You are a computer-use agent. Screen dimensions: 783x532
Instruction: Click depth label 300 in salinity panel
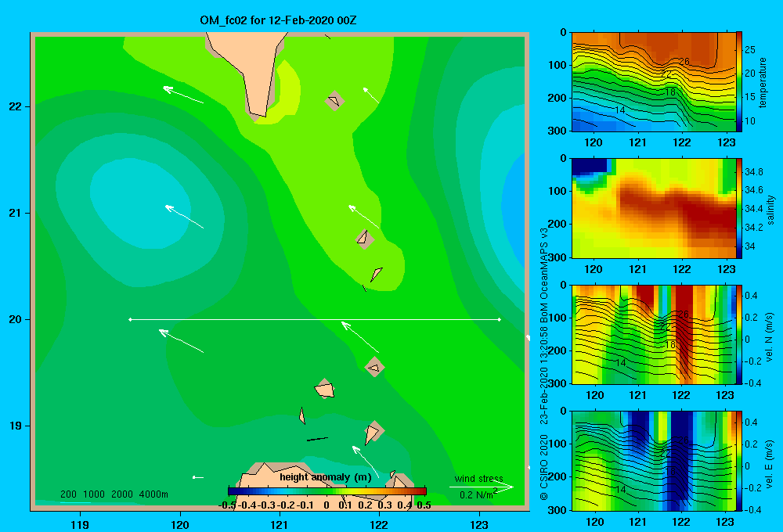(557, 257)
